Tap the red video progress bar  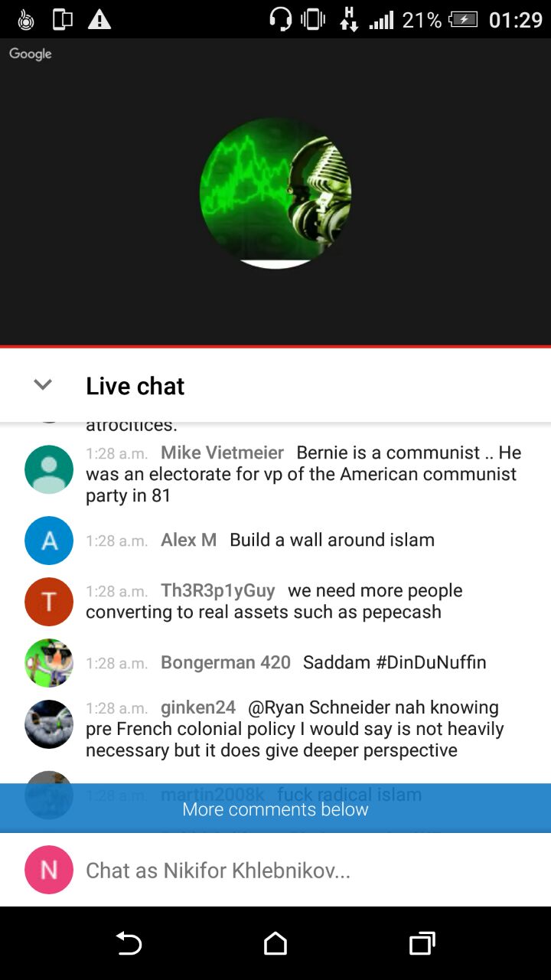point(275,346)
